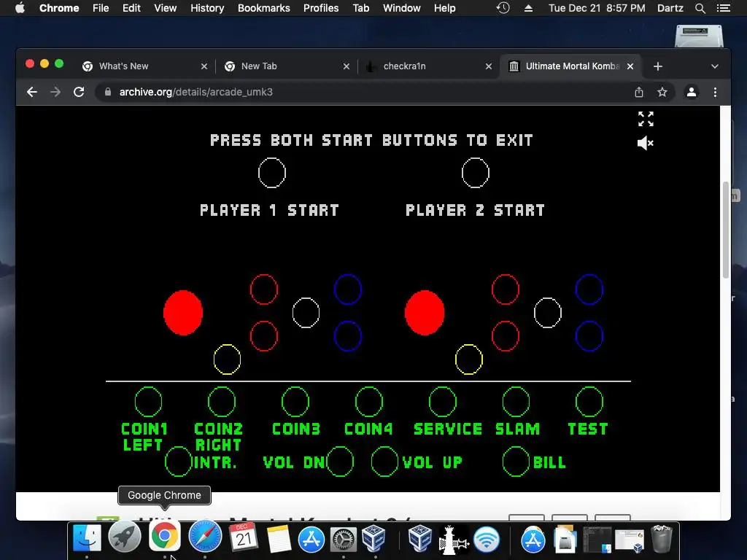Image resolution: width=747 pixels, height=560 pixels.
Task: Click the SLAM green circle
Action: (516, 402)
